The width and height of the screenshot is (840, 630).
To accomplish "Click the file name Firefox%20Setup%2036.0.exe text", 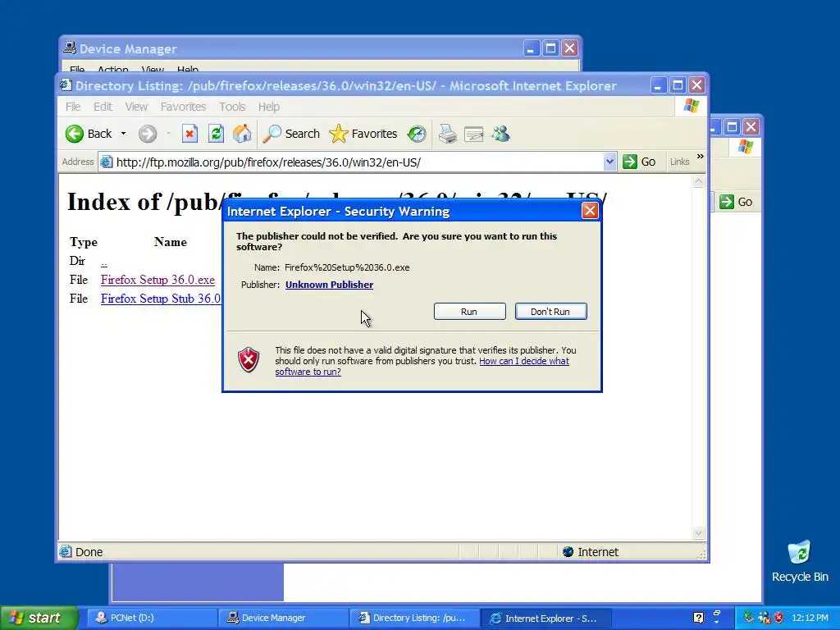I will 347,267.
